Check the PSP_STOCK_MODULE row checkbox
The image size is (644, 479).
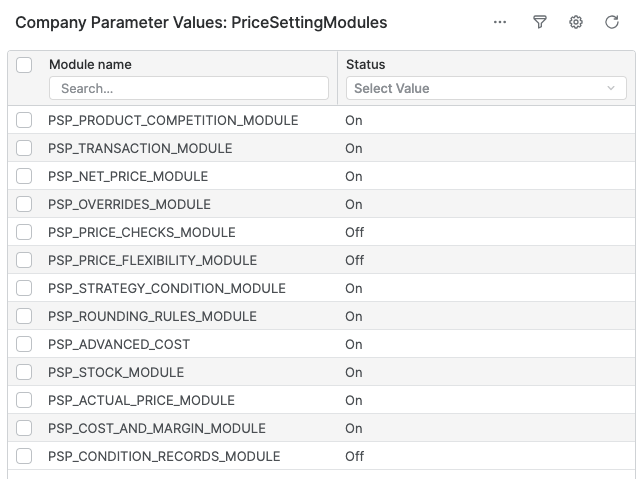(x=24, y=372)
